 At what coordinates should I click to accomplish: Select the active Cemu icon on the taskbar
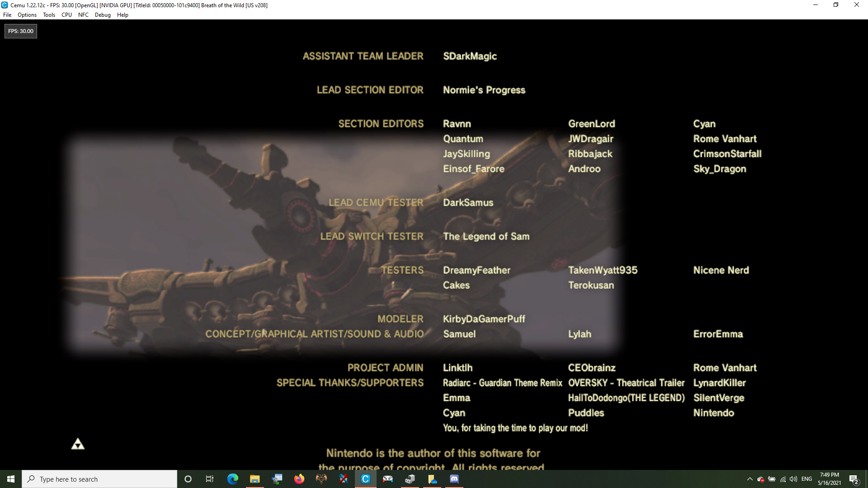click(366, 479)
